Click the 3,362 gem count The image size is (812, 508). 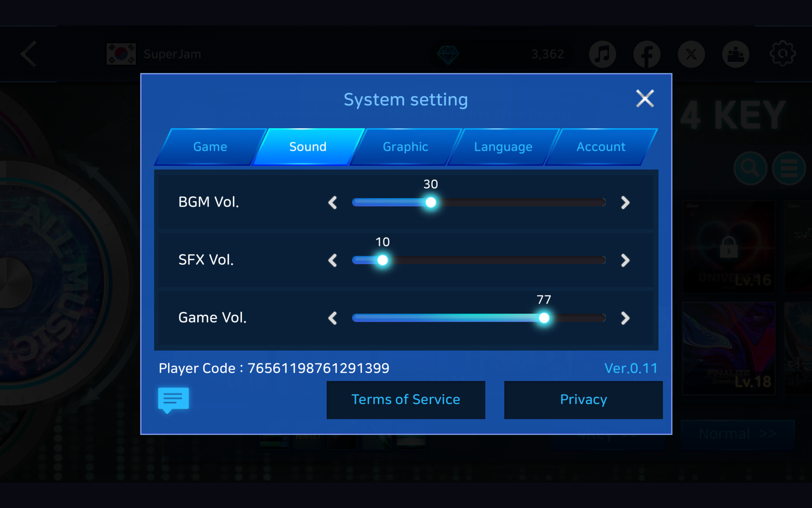[547, 54]
